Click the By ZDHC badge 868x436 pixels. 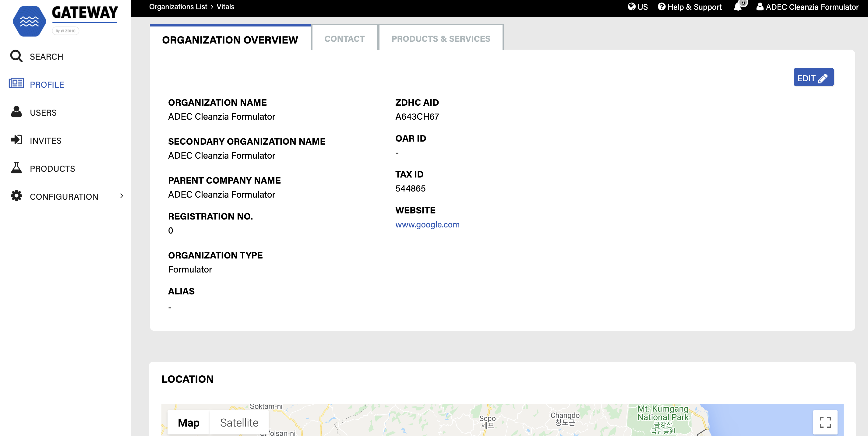(65, 31)
